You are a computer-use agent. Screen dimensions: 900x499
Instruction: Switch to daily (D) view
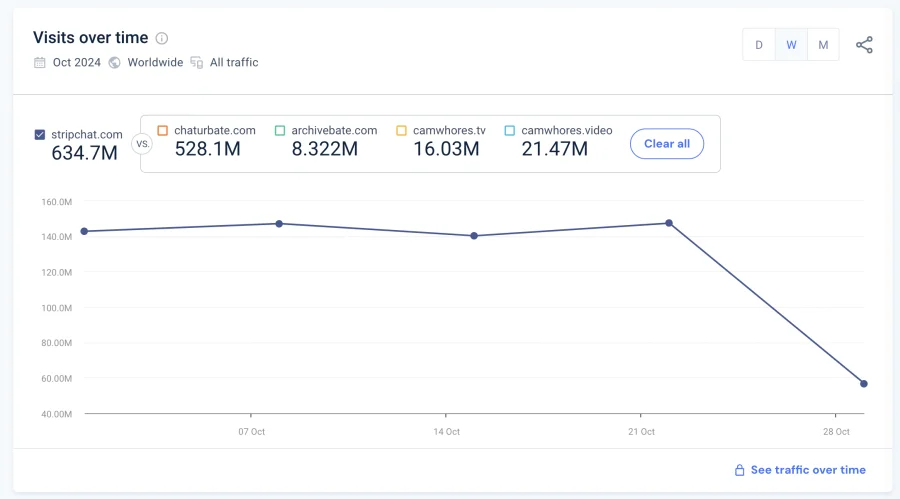[759, 45]
